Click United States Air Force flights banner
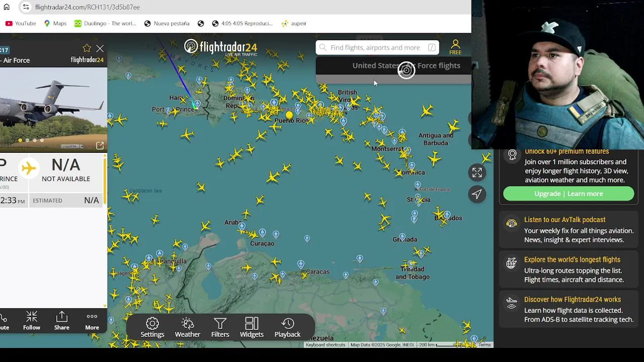The image size is (644, 362). (393, 66)
